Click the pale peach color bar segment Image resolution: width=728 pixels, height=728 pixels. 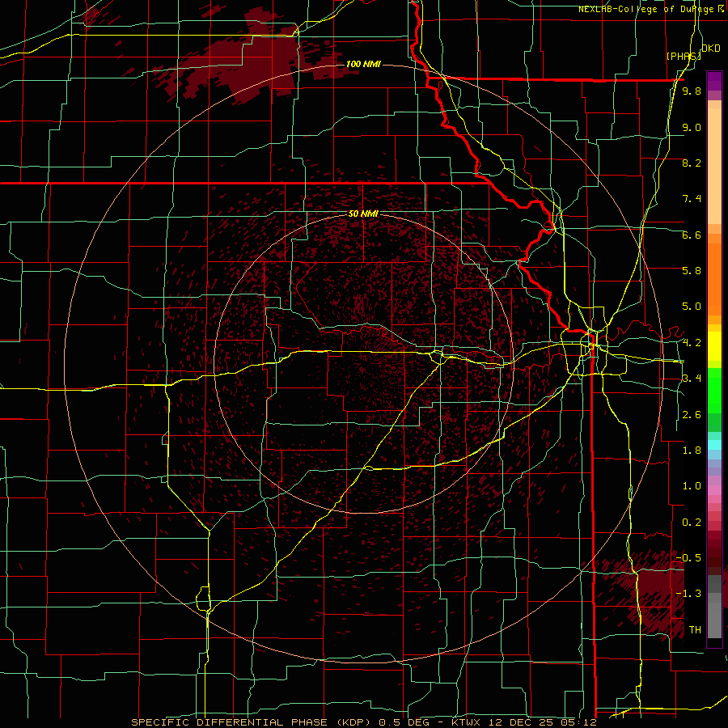pyautogui.click(x=714, y=166)
